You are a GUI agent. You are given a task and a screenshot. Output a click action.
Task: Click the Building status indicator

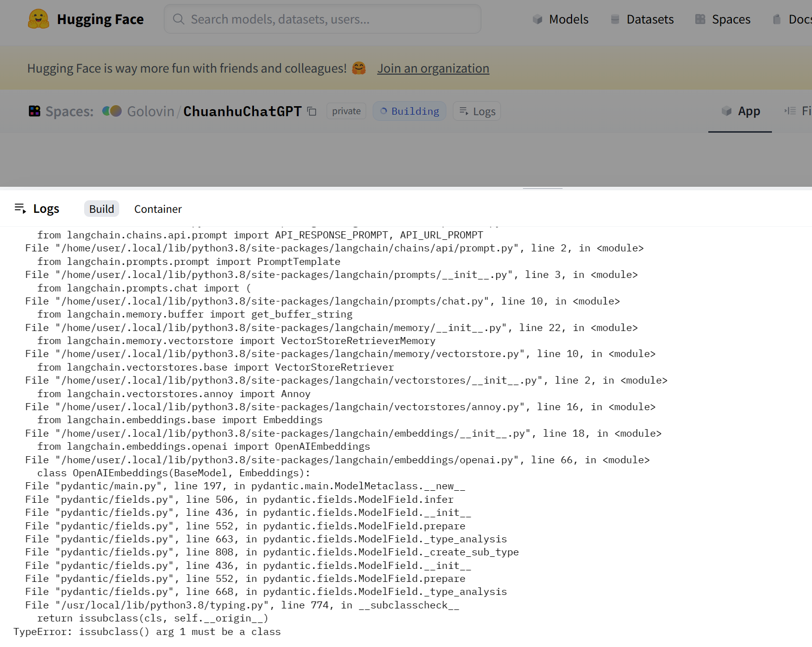pos(409,111)
